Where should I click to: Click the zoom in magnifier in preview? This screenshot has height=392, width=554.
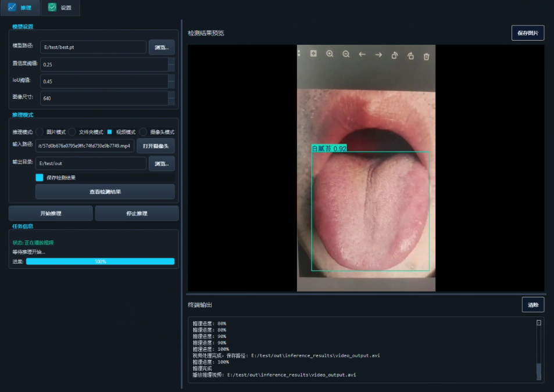coord(330,54)
